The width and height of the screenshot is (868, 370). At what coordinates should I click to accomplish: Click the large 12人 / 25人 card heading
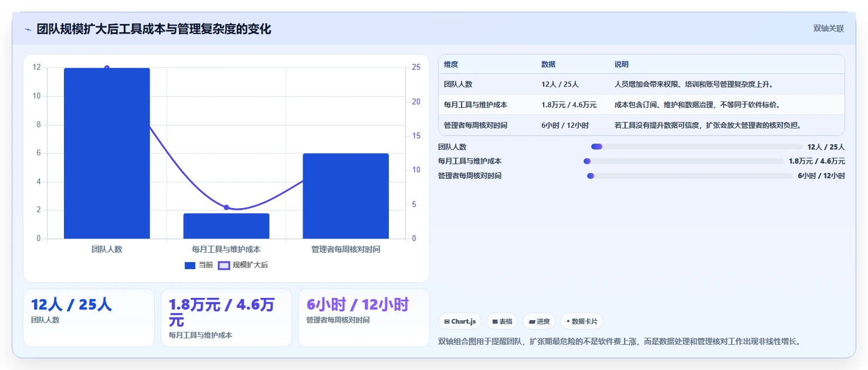click(71, 305)
